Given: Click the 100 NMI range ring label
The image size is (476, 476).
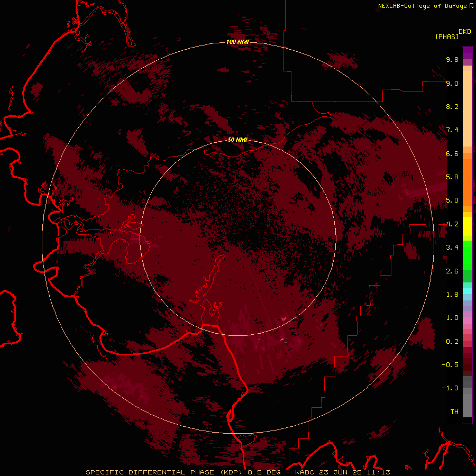Looking at the screenshot, I should [x=237, y=42].
